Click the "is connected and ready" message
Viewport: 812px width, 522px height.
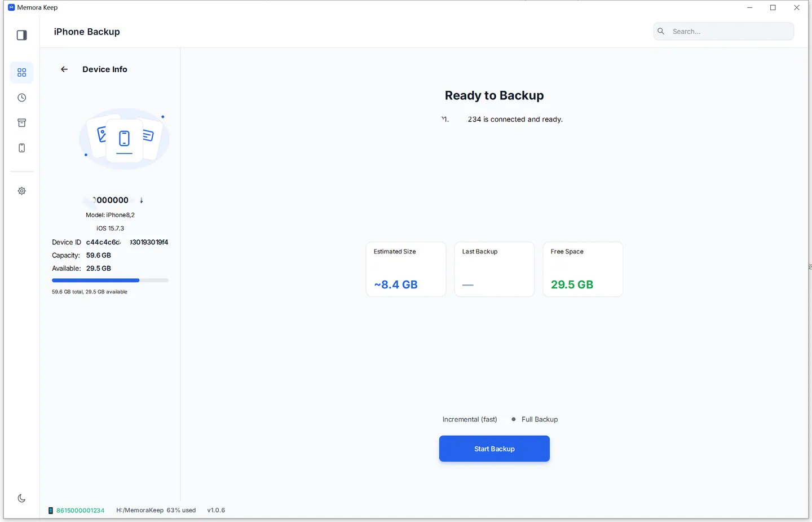point(523,120)
